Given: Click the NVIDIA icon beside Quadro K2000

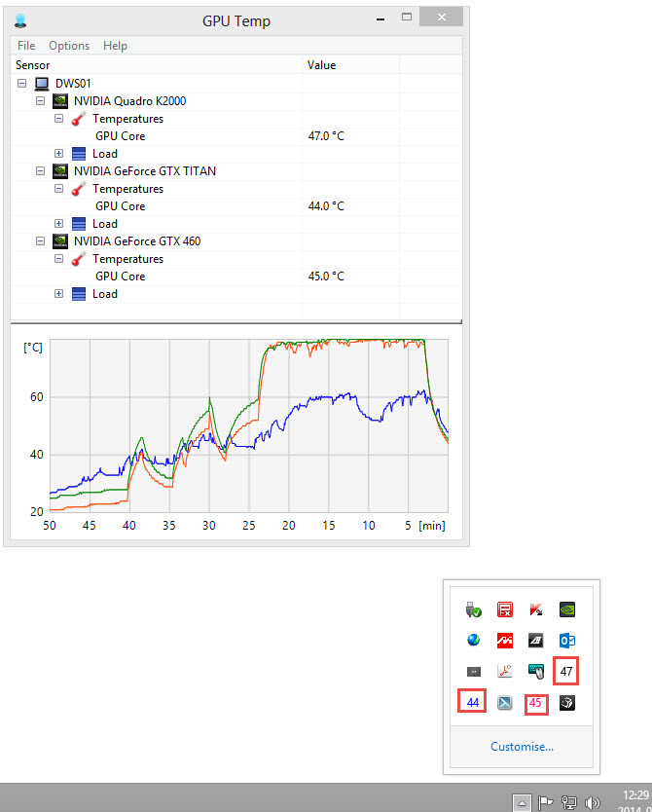Looking at the screenshot, I should [x=60, y=101].
